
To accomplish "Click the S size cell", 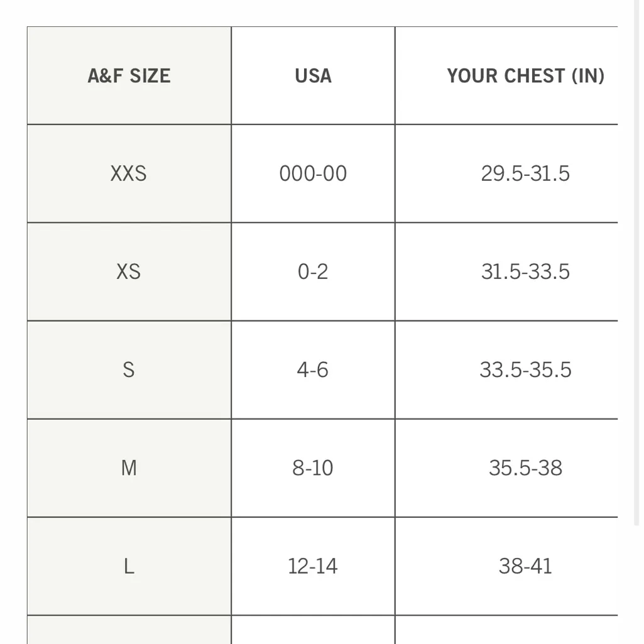I will point(129,369).
